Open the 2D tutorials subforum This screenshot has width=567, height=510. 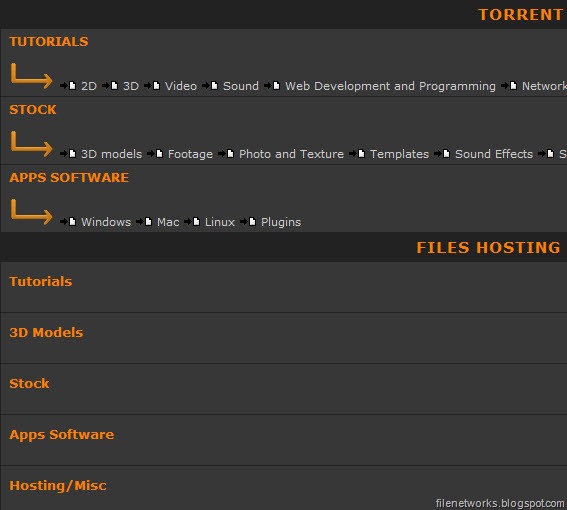click(89, 86)
